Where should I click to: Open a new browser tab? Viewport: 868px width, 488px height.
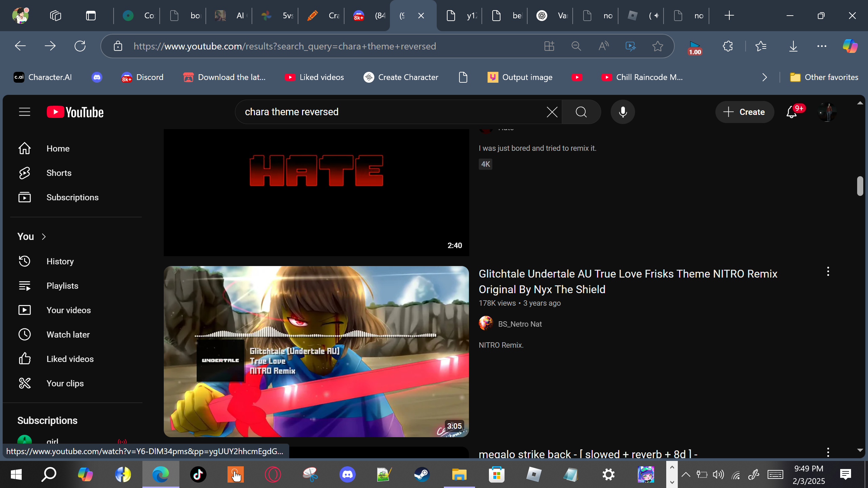click(729, 16)
